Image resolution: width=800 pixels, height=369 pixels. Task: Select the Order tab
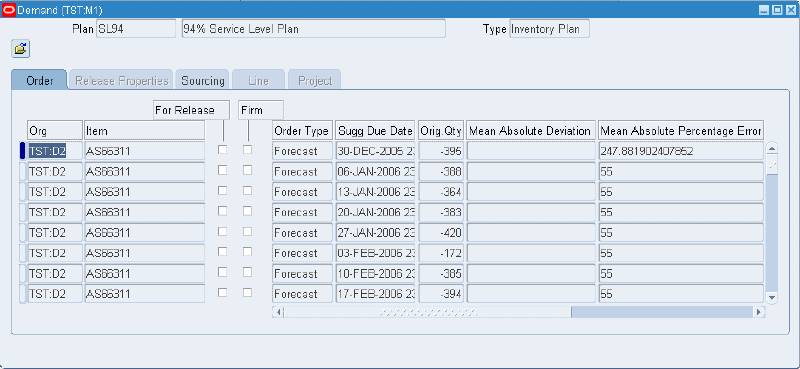pos(40,81)
